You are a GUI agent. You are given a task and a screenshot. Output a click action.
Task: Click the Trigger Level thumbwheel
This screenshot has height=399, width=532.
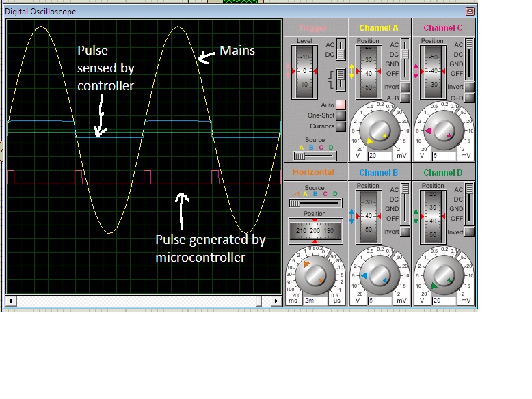point(304,72)
